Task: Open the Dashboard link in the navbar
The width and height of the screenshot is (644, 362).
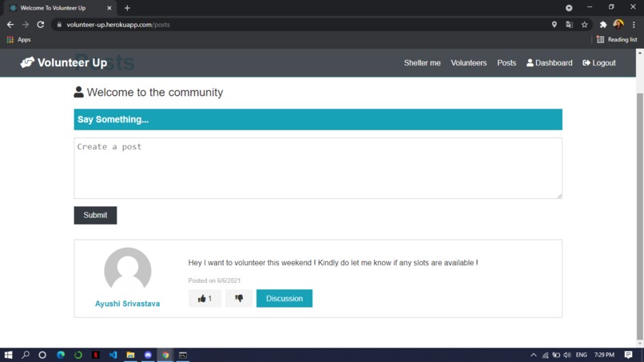Action: (550, 63)
